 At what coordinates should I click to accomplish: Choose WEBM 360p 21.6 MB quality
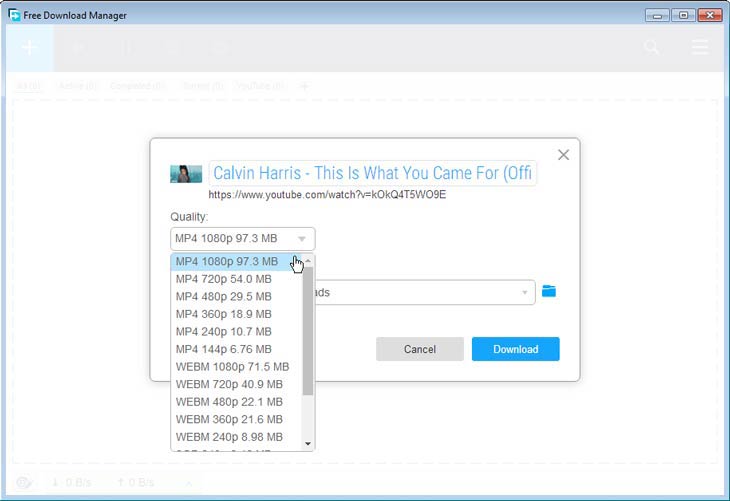point(236,420)
